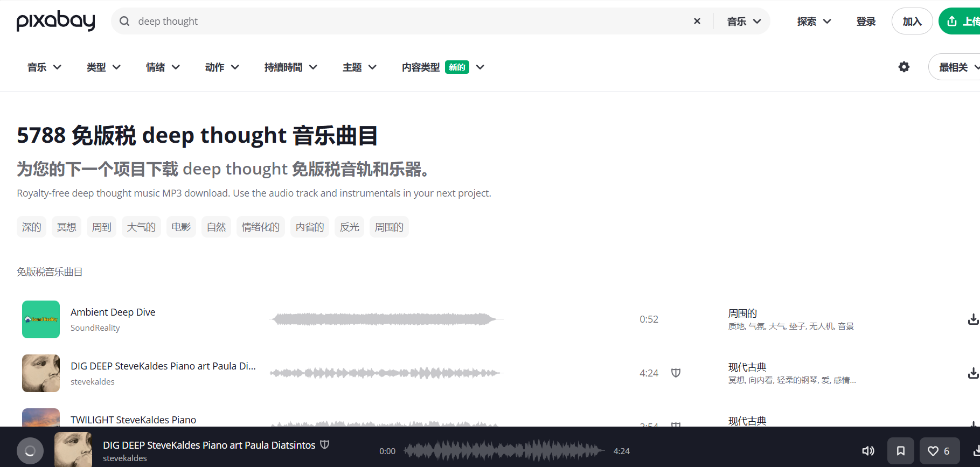Open the 音乐 media type dropdown in search bar
The height and width of the screenshot is (467, 980).
click(x=744, y=21)
